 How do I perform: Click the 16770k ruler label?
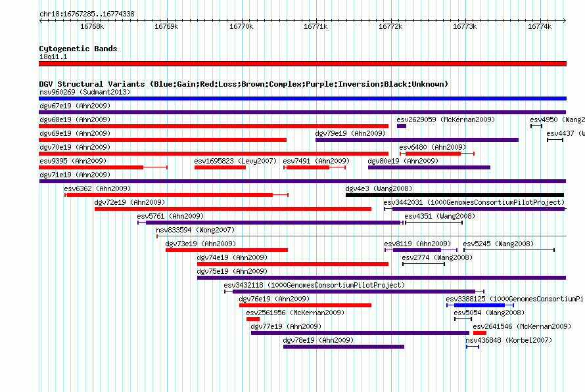[x=241, y=26]
